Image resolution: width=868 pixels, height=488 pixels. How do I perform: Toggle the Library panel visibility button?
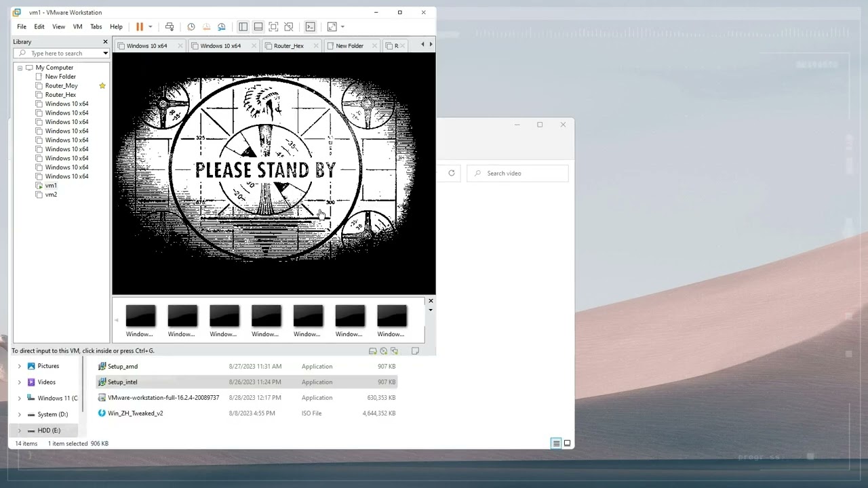click(x=243, y=26)
